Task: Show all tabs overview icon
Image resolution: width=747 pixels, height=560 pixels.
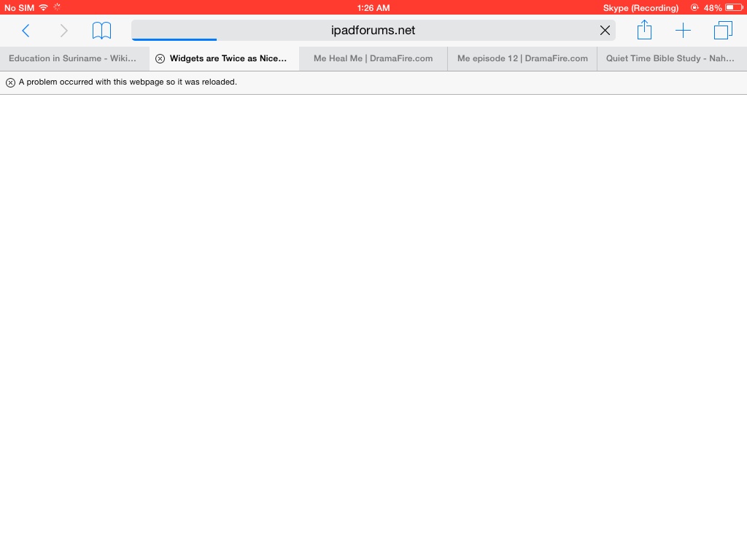Action: point(723,31)
